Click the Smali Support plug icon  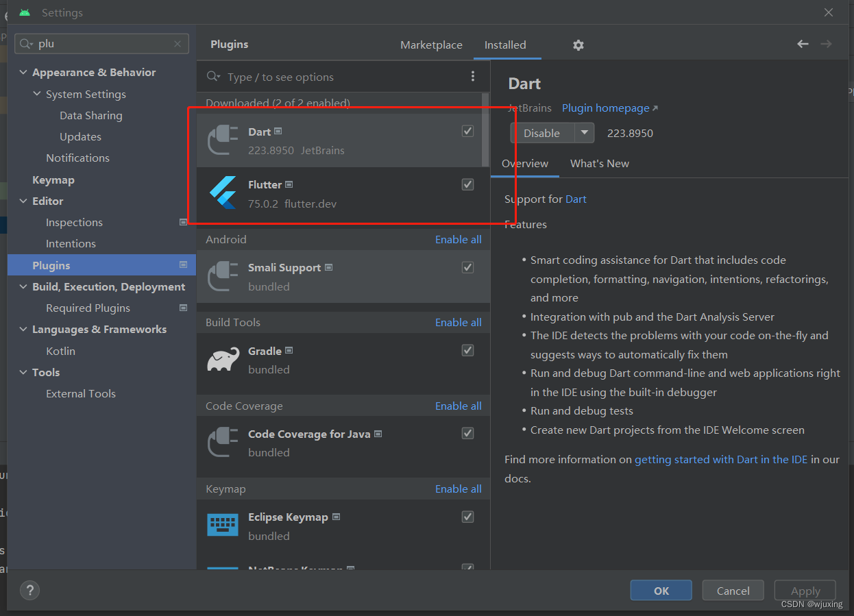tap(223, 277)
